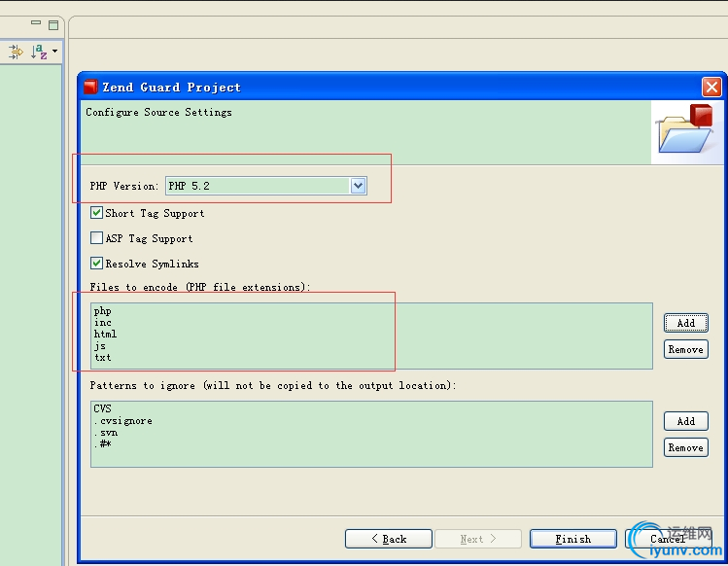Select the html extension entry
Image resolution: width=728 pixels, height=566 pixels.
(x=105, y=335)
